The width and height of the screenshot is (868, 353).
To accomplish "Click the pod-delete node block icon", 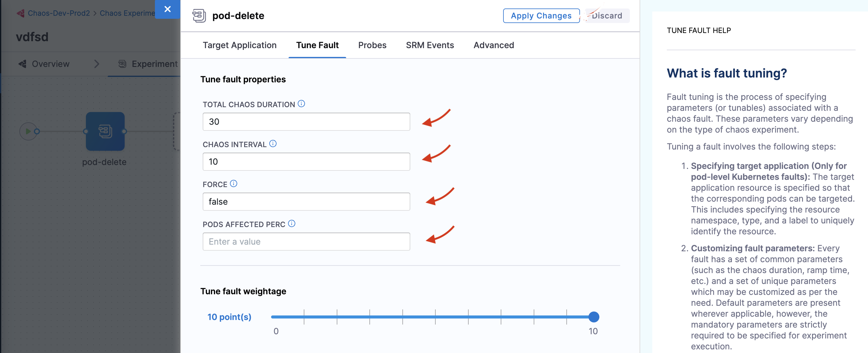I will coord(105,131).
